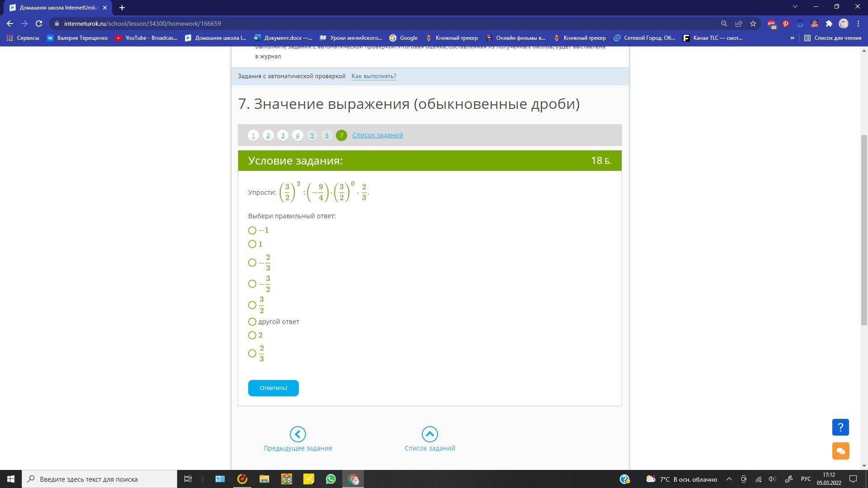The height and width of the screenshot is (488, 868).
Task: Go to task number 6
Action: click(327, 135)
